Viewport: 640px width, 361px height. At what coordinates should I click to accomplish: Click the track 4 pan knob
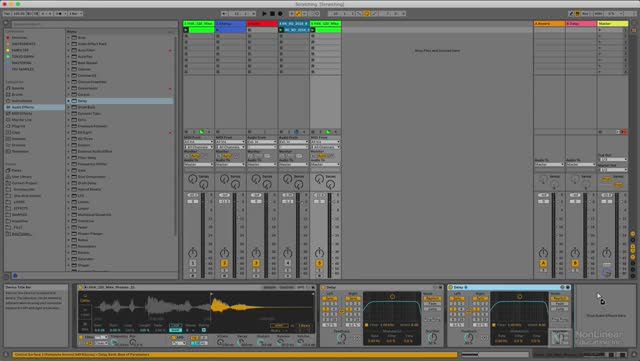point(287,253)
